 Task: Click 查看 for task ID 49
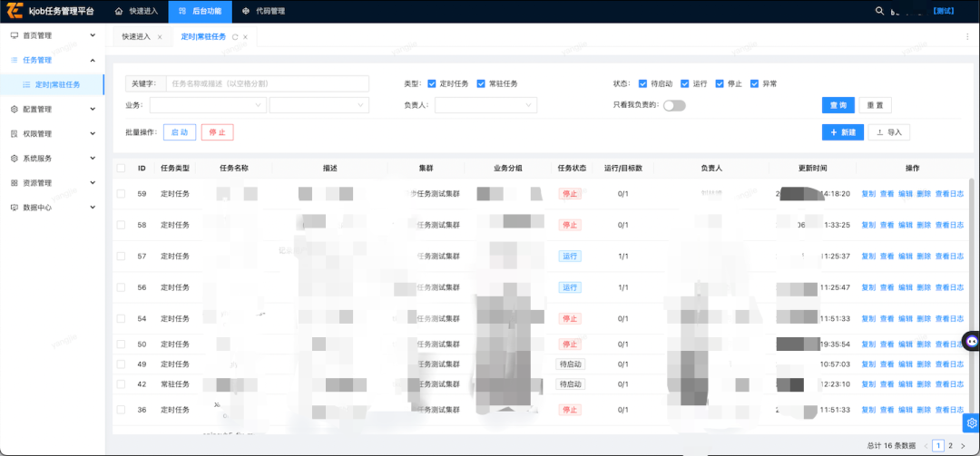(x=887, y=364)
